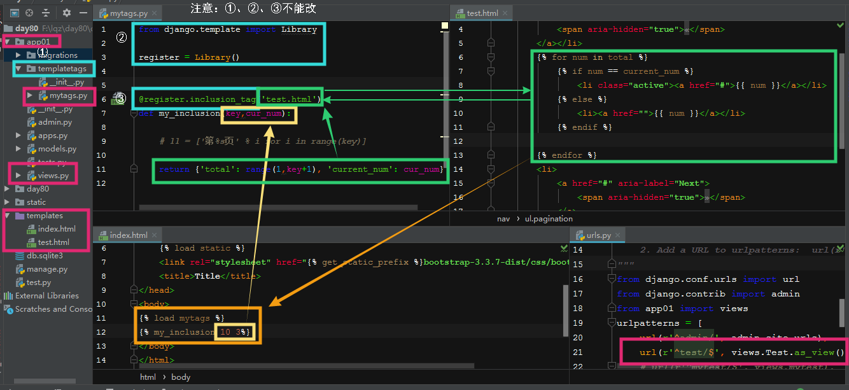Click index.html inspection green checkmark
The image size is (849, 390).
click(564, 249)
